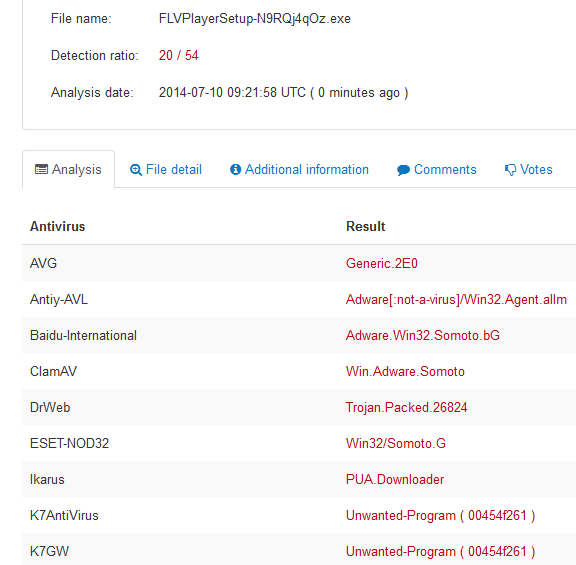Click the File detail magnifier icon

pyautogui.click(x=136, y=170)
